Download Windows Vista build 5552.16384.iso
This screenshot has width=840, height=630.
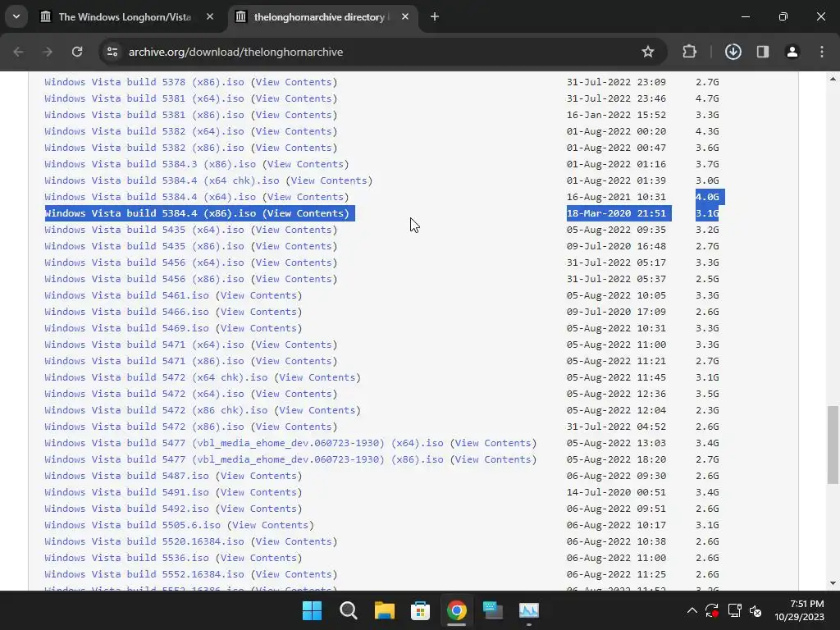point(144,574)
